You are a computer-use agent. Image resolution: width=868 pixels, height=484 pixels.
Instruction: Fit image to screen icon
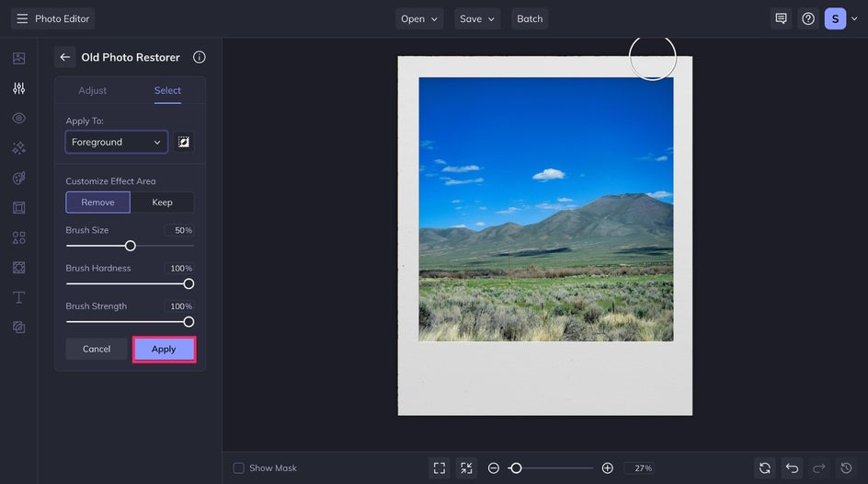(x=440, y=468)
